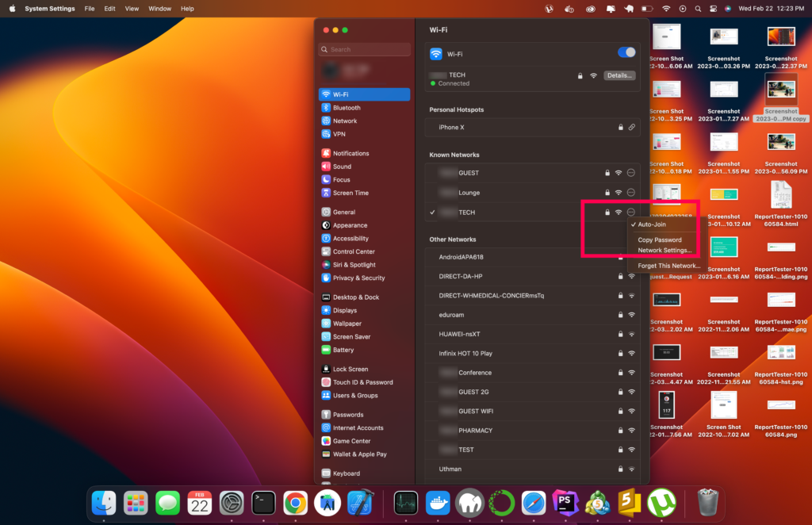Open Lock Screen settings
Image resolution: width=812 pixels, height=525 pixels.
point(365,369)
